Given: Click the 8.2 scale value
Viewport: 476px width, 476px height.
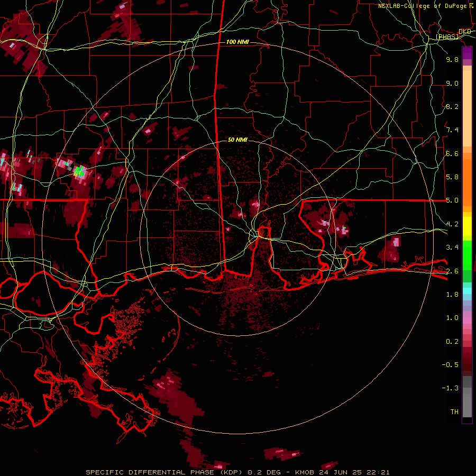Looking at the screenshot, I should [x=452, y=106].
